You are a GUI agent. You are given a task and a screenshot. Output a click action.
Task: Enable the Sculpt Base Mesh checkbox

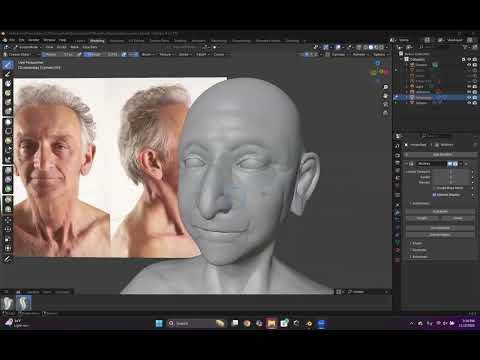(434, 188)
